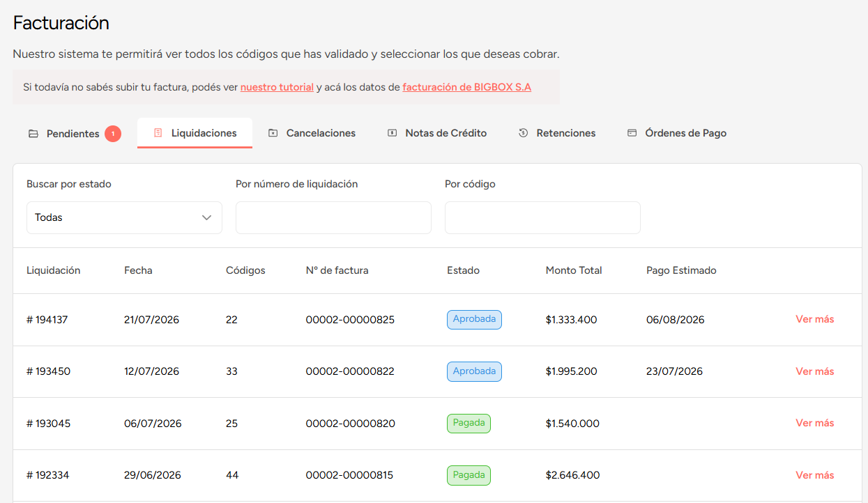
Task: Click the chevron arrow in Todas dropdown
Action: point(206,217)
